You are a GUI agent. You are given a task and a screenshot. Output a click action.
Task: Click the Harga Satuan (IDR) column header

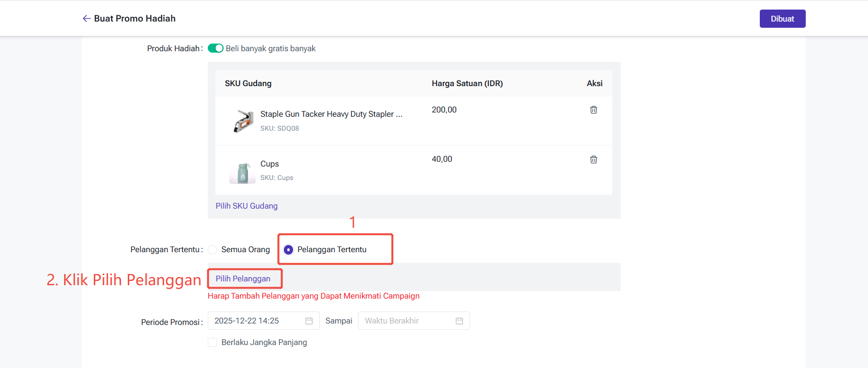pyautogui.click(x=467, y=83)
